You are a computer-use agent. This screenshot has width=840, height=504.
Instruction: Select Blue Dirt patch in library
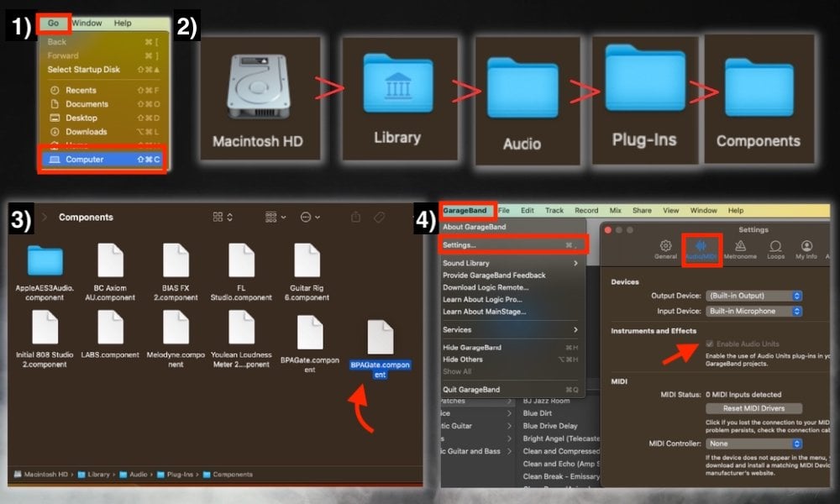click(538, 413)
